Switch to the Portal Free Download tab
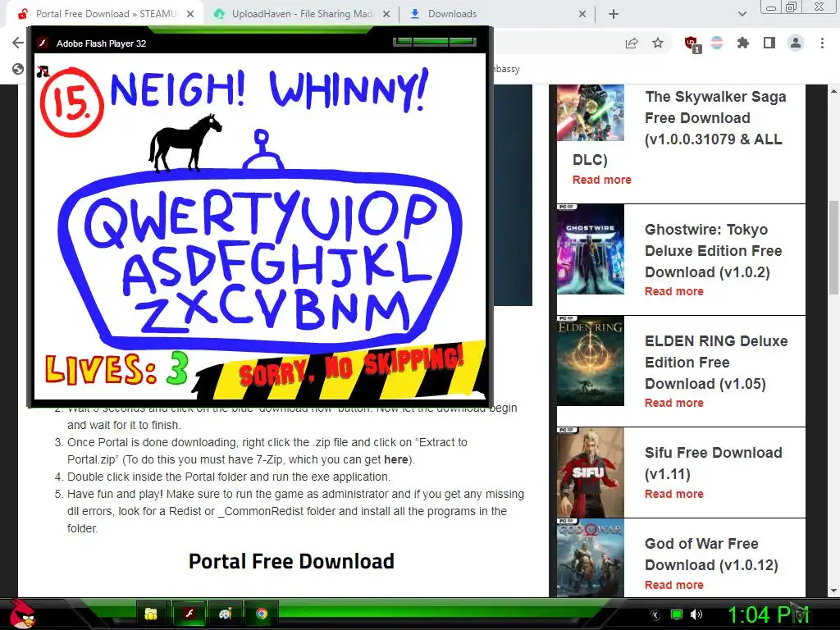840x630 pixels. tap(105, 14)
